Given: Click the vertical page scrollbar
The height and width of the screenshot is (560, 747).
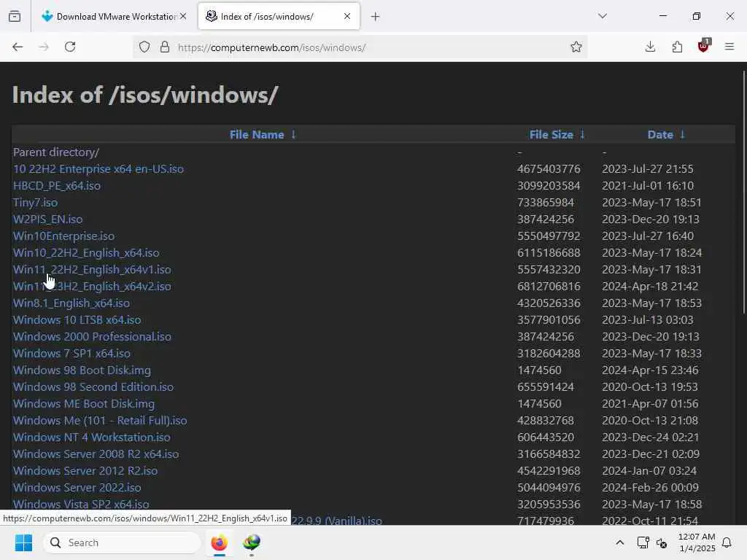Looking at the screenshot, I should click(743, 192).
